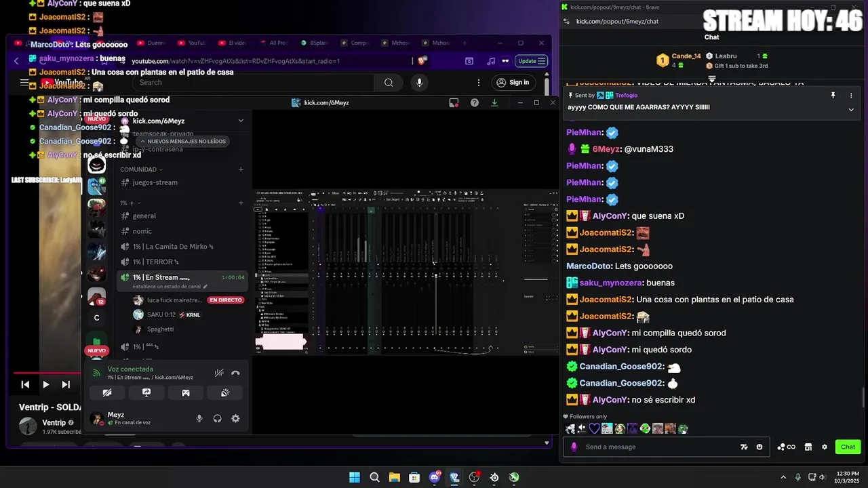Viewport: 868px width, 488px height.
Task: Collapse the 1% category
Action: pyautogui.click(x=130, y=203)
